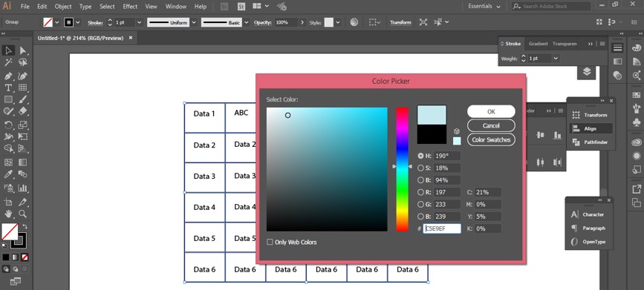Screen dimensions: 644x290
Task: Click the color field selection area
Action: click(327, 169)
